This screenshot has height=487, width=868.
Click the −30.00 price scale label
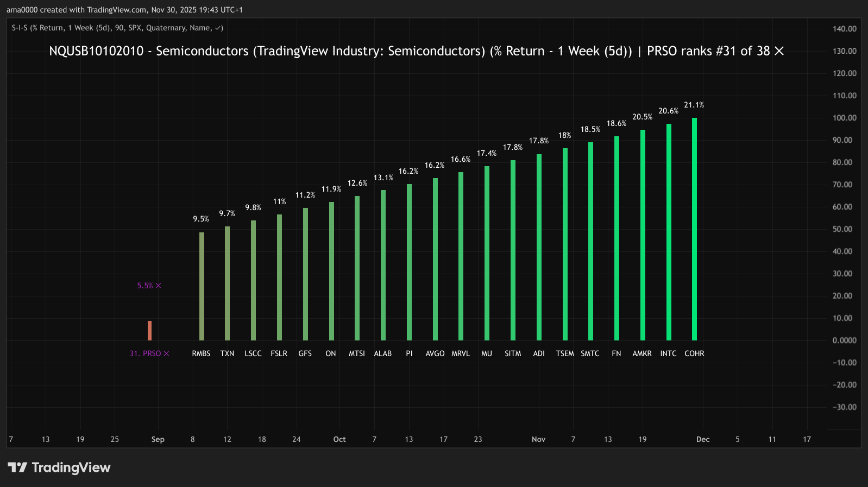(x=845, y=407)
